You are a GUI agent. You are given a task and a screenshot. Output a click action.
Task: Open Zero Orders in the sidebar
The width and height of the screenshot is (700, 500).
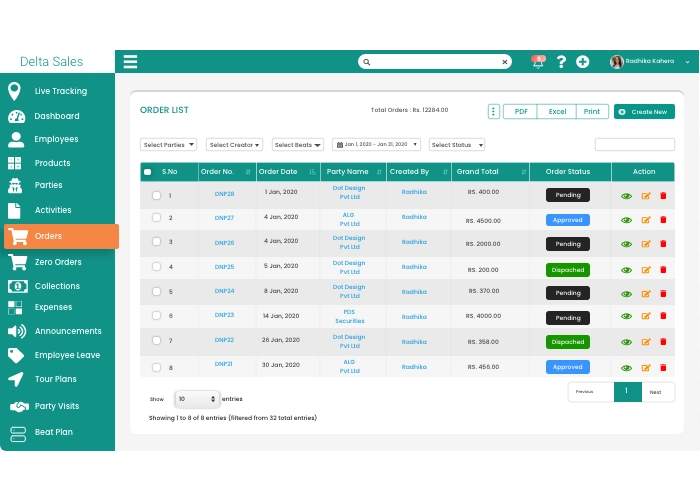click(58, 262)
